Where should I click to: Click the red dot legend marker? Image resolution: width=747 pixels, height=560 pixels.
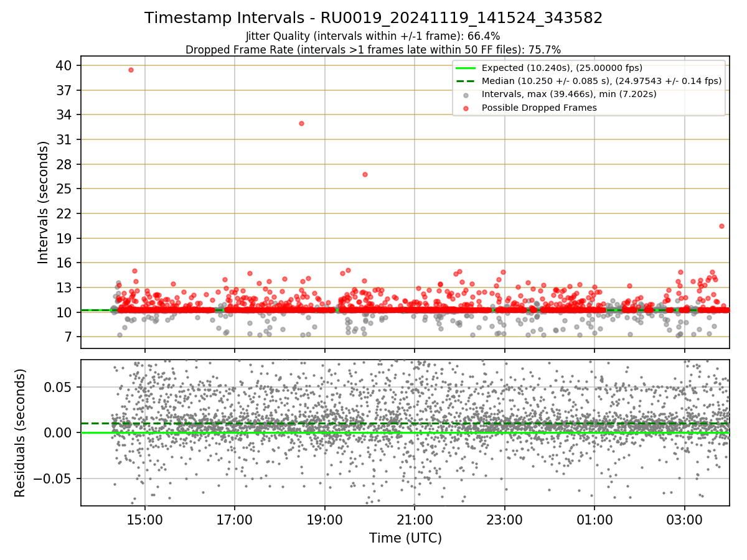click(x=466, y=108)
